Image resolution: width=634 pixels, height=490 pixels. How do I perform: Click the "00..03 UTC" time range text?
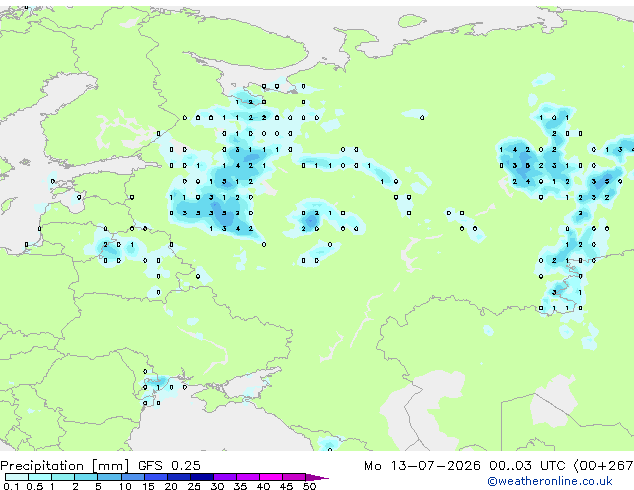(527, 466)
